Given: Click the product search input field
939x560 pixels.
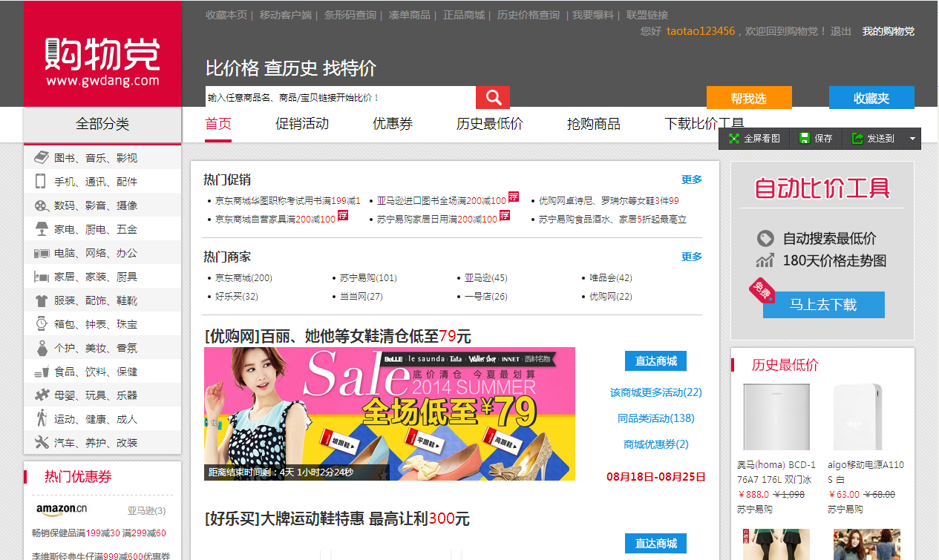Looking at the screenshot, I should click(x=341, y=97).
